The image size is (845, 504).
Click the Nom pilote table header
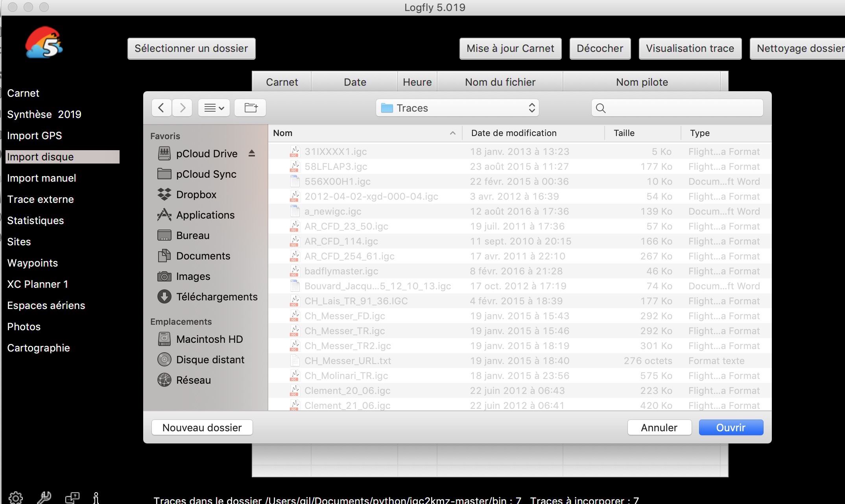pos(642,82)
